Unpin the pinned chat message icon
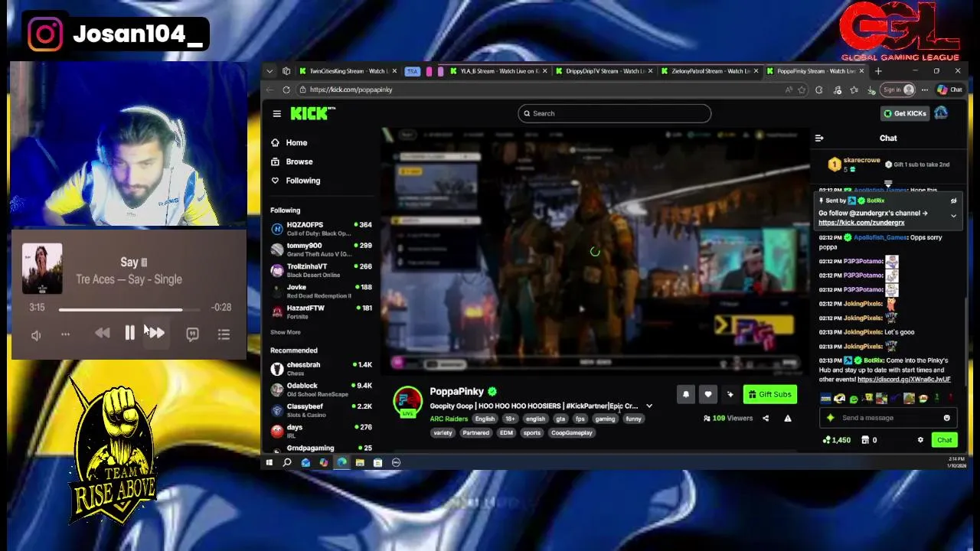The image size is (980, 551). pyautogui.click(x=953, y=201)
